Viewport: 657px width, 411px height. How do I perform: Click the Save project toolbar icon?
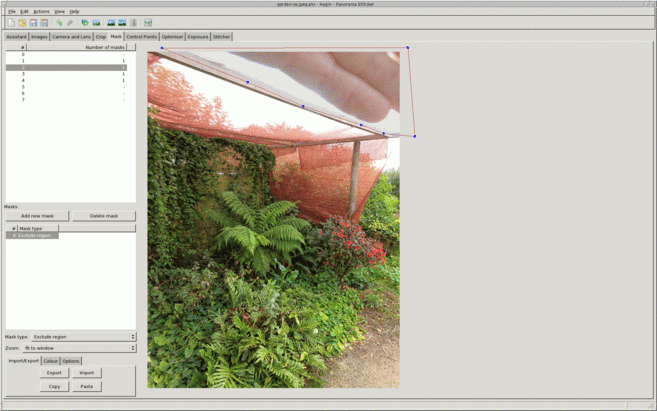[33, 23]
